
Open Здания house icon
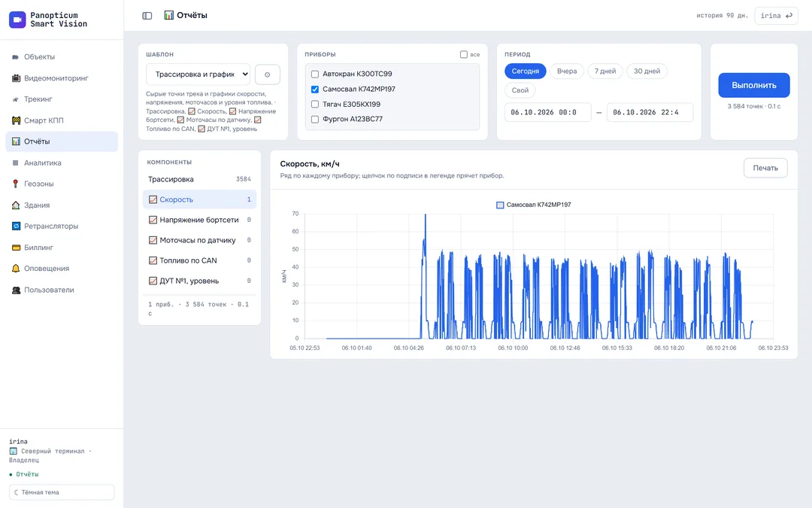(x=16, y=205)
